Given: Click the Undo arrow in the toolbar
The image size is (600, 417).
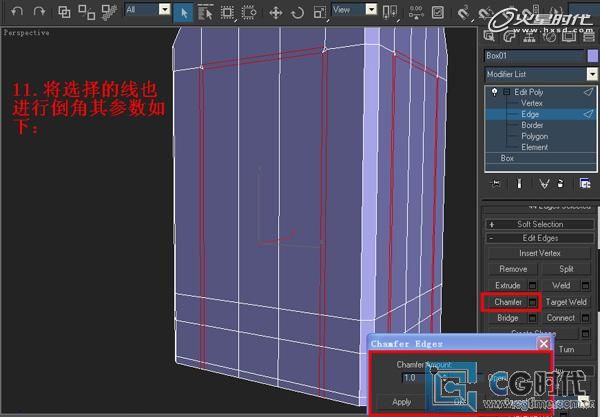Looking at the screenshot, I should (16, 11).
